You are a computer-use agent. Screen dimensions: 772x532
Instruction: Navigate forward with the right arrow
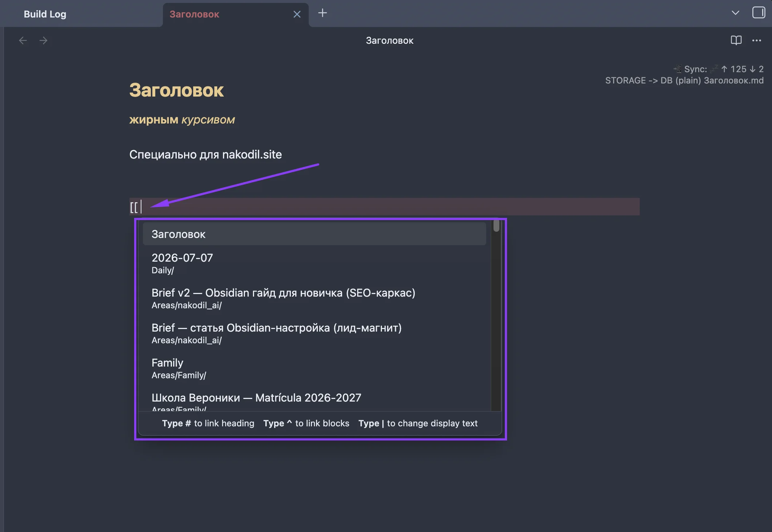pyautogui.click(x=43, y=40)
